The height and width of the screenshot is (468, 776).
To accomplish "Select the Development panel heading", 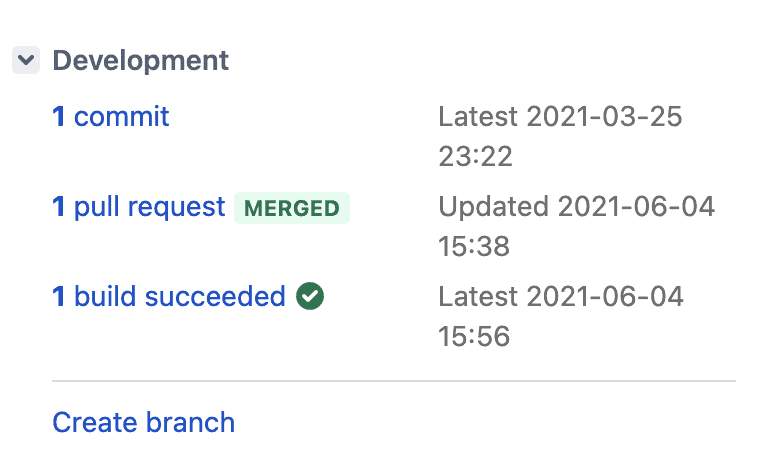I will [x=141, y=61].
